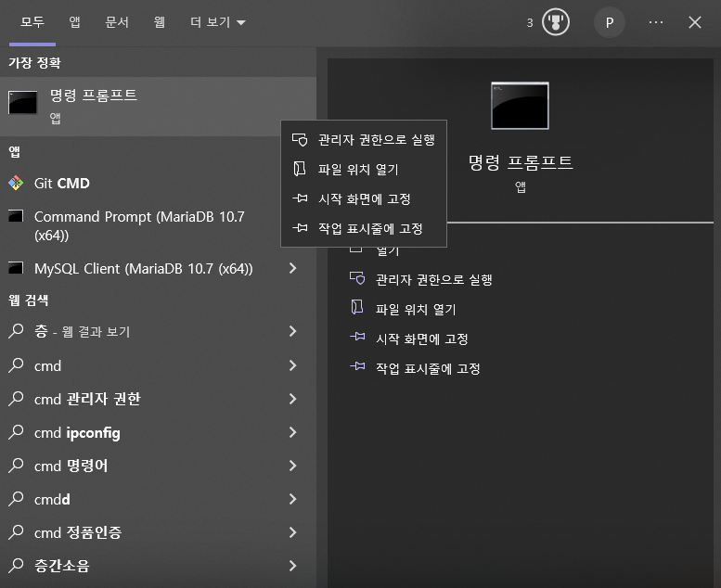The width and height of the screenshot is (721, 588).
Task: Click the large 명령 프롬프트 preview thumbnail
Action: click(x=520, y=106)
